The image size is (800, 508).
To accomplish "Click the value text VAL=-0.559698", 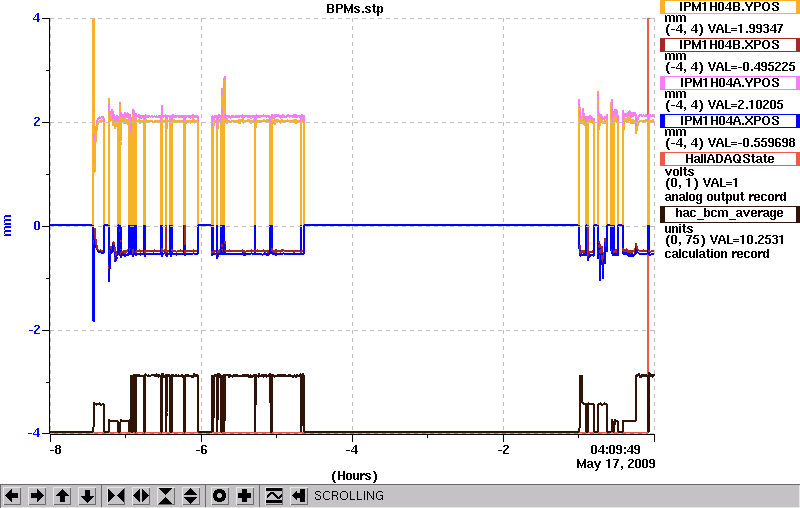I will tap(752, 143).
